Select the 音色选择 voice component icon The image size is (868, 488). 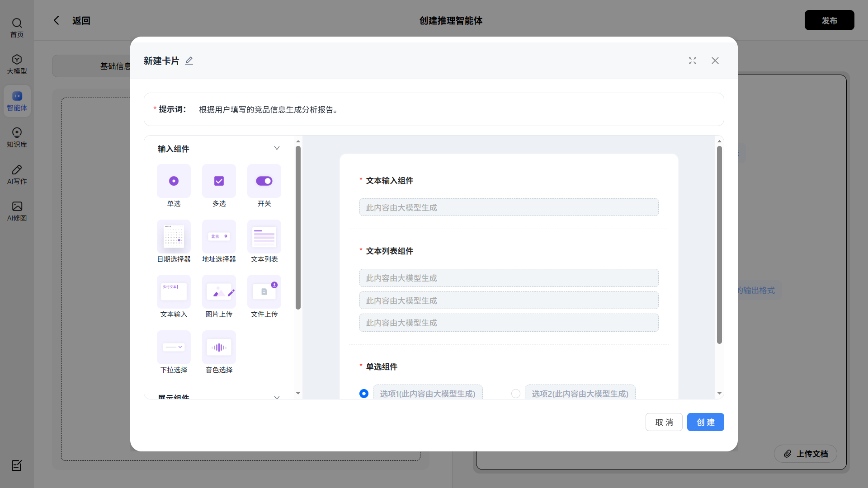coord(219,347)
